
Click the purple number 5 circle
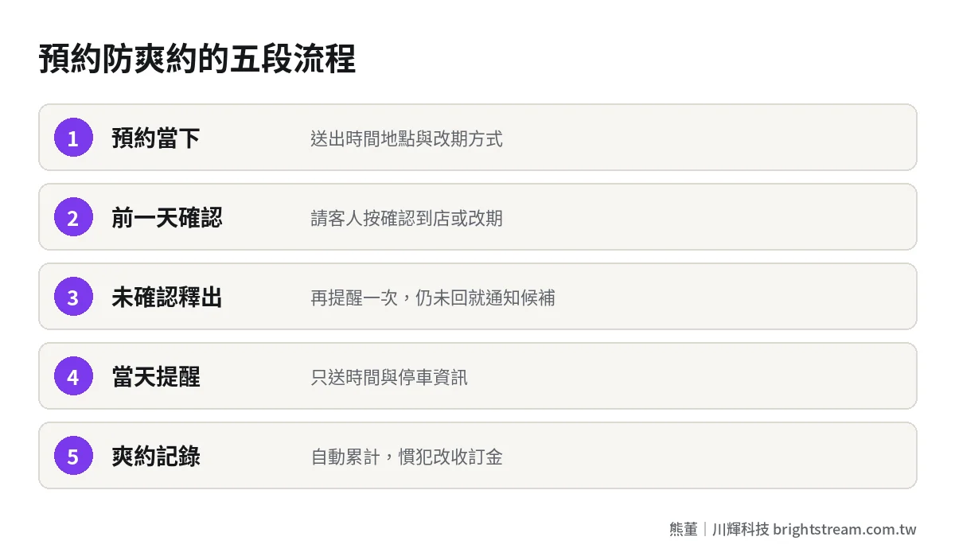pyautogui.click(x=73, y=456)
